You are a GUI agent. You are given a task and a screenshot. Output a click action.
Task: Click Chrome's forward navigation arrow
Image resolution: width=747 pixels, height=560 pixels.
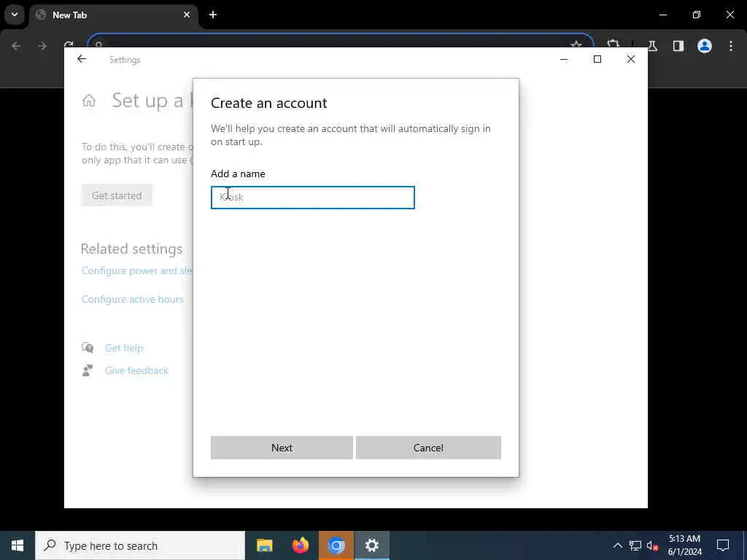42,46
